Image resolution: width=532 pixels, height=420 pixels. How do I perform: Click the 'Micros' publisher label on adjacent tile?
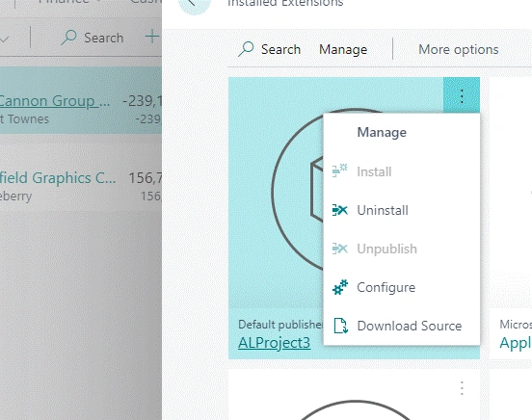point(516,325)
